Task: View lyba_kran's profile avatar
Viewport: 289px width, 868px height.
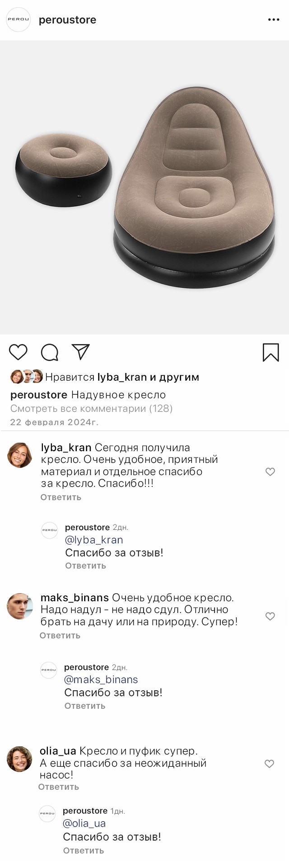Action: pos(20,455)
